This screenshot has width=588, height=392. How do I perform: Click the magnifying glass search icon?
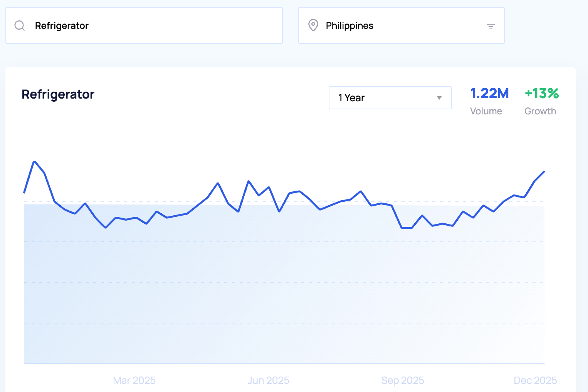click(20, 26)
